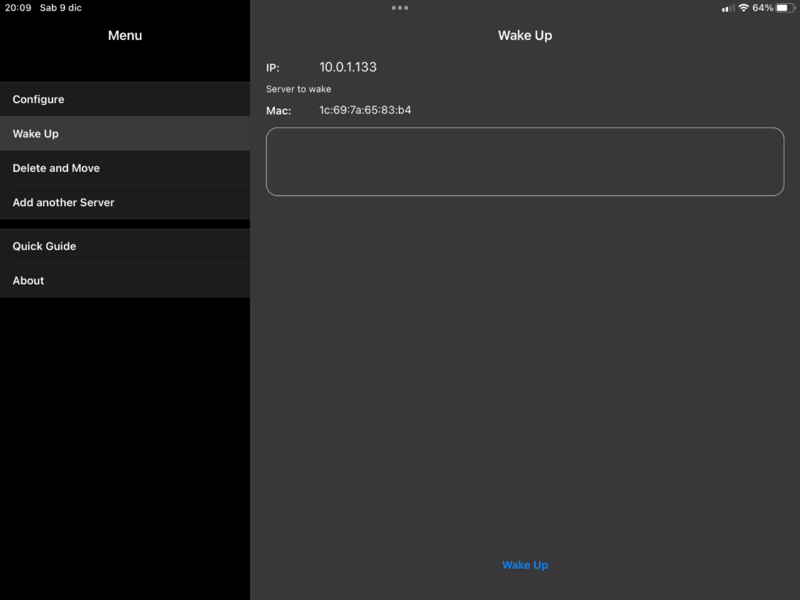Tap the clock showing 20:09
The height and width of the screenshot is (600, 800).
[17, 8]
